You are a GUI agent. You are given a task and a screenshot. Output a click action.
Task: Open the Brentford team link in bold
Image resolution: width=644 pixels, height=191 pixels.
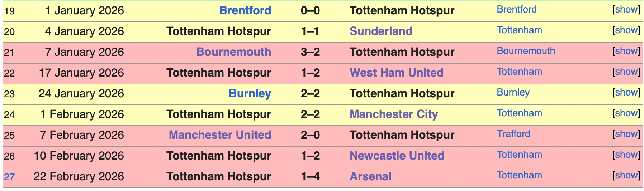245,10
